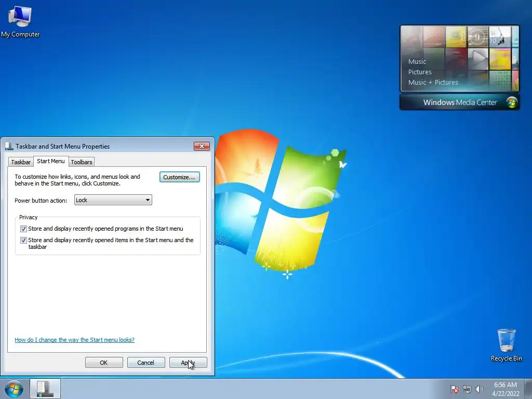Select the Start Menu tab

51,161
